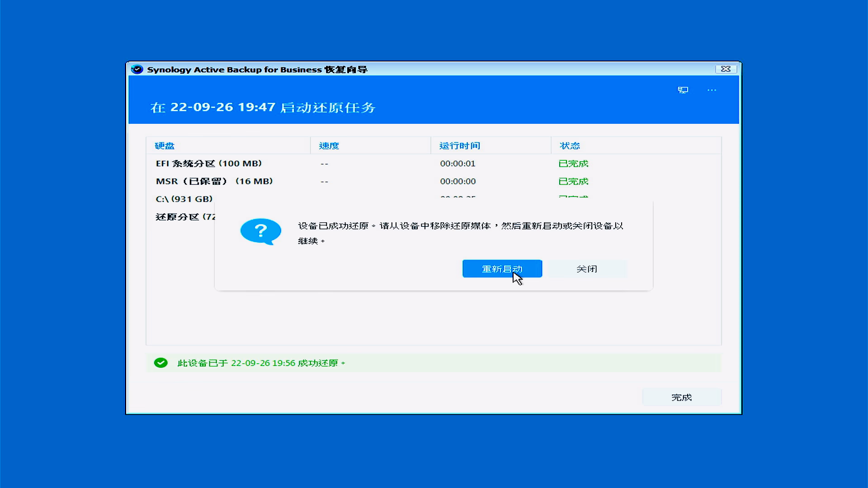This screenshot has width=868, height=488.
Task: Click the success message 此设备已于 22-09-26 19:56
Action: [x=261, y=363]
